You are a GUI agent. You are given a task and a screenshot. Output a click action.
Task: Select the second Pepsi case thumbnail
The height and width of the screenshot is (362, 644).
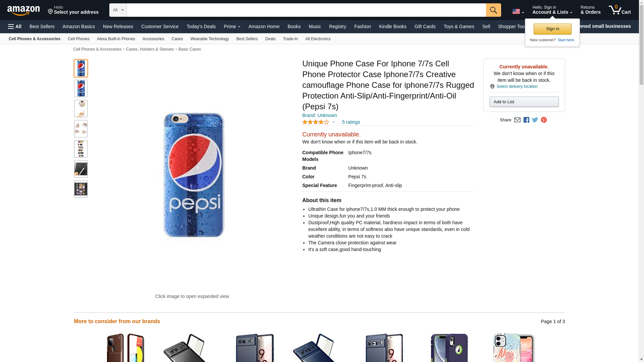coord(81,88)
